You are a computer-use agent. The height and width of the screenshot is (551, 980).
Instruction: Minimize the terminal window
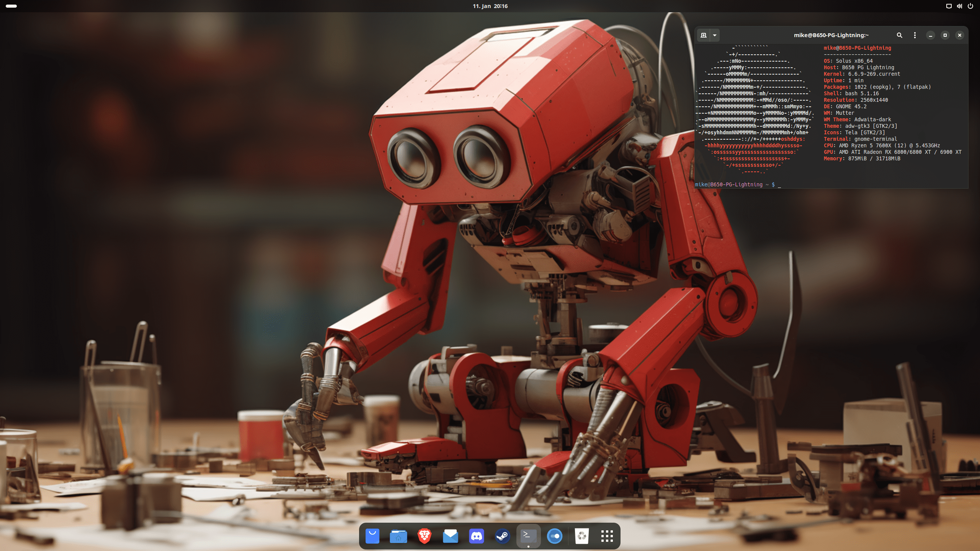(931, 35)
